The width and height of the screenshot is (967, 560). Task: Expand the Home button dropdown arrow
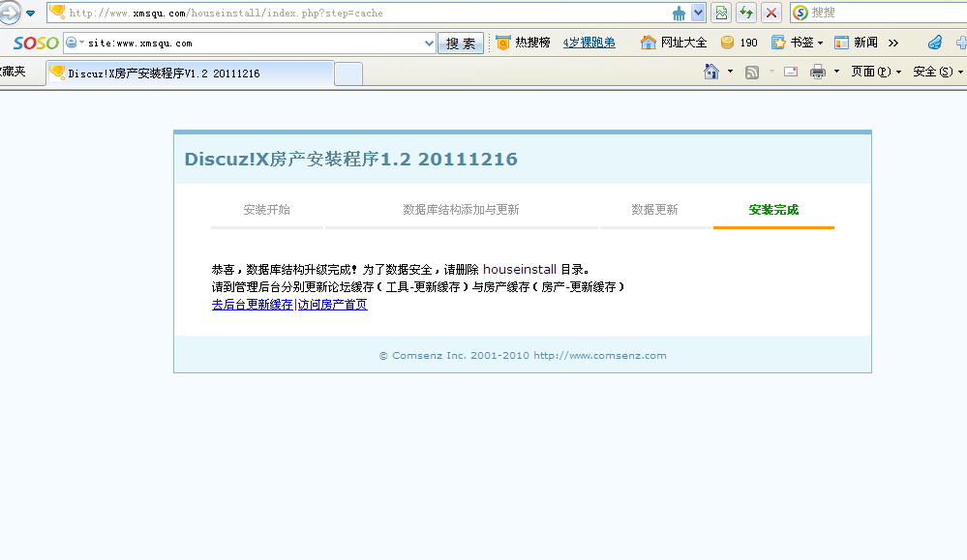730,72
